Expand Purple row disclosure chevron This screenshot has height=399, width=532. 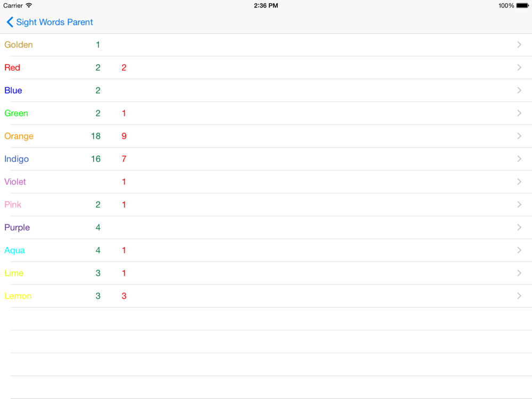click(x=519, y=227)
